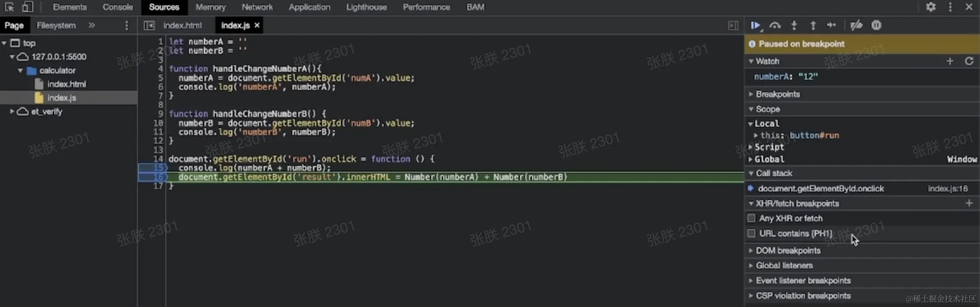Hide the navigator sidebar icon
980x307 pixels.
click(149, 26)
